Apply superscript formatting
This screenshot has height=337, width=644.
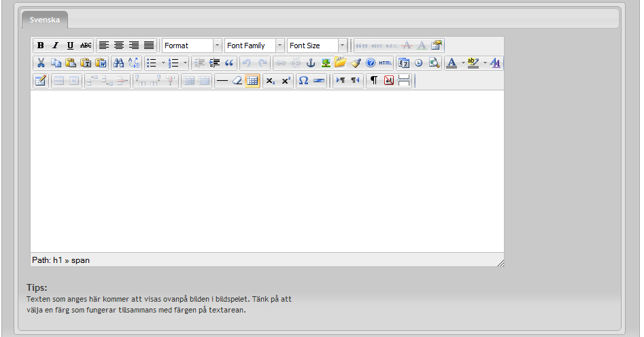(286, 81)
